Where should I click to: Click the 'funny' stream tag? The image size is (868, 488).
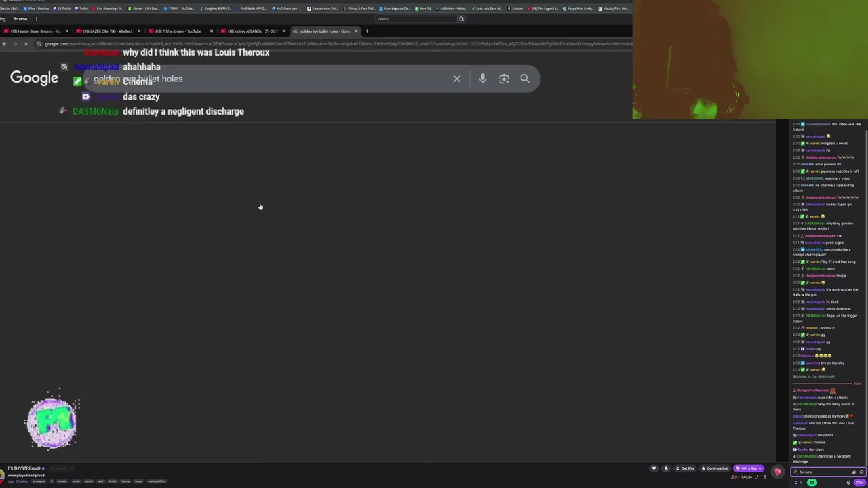pos(125,481)
